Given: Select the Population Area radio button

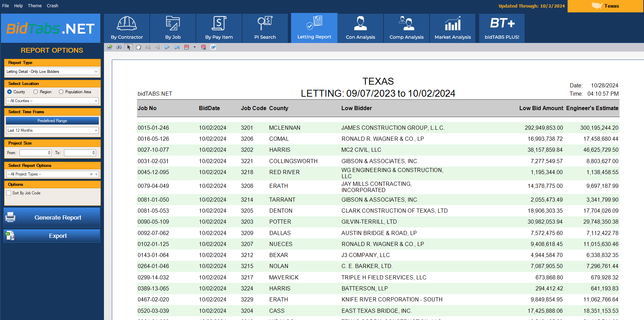Looking at the screenshot, I should pyautogui.click(x=61, y=92).
